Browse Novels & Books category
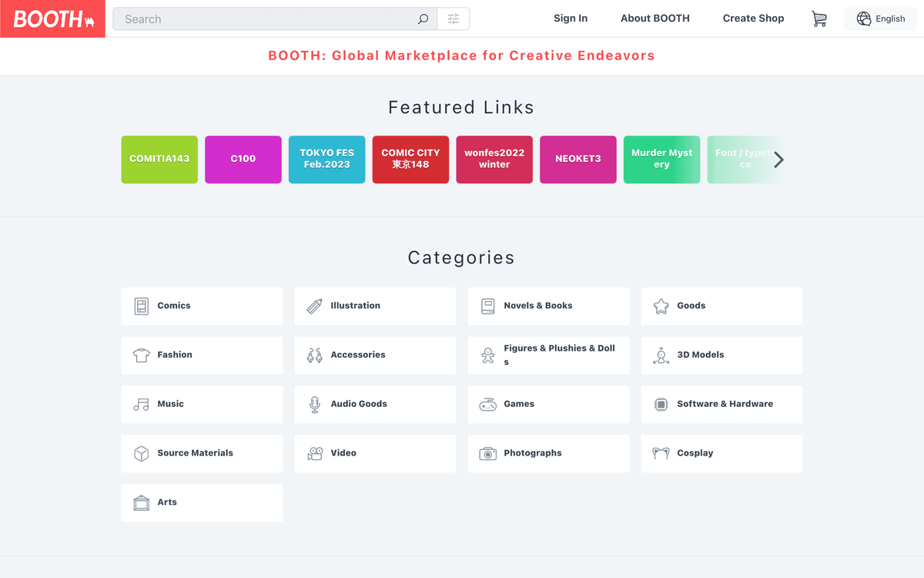This screenshot has height=578, width=924. click(x=548, y=306)
